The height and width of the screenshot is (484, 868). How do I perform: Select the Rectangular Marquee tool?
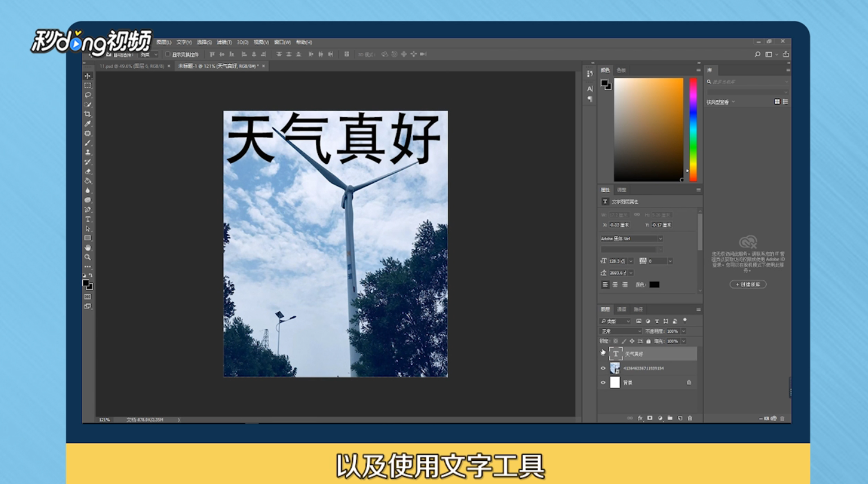click(88, 86)
